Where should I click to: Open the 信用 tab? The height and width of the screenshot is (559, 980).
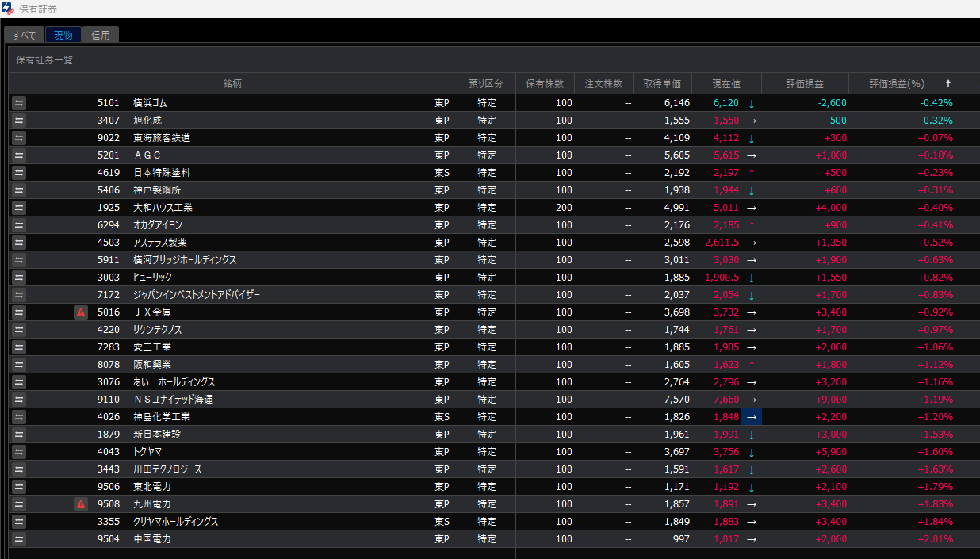pyautogui.click(x=101, y=35)
